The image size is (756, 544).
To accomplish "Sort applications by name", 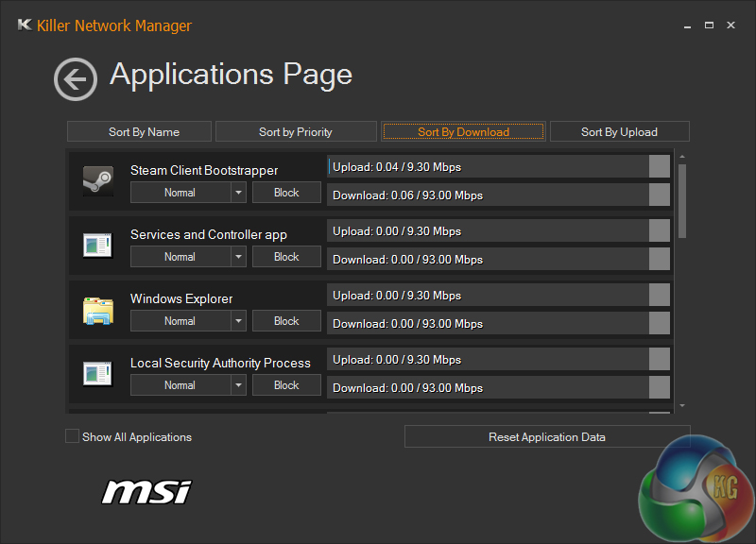I will click(144, 132).
